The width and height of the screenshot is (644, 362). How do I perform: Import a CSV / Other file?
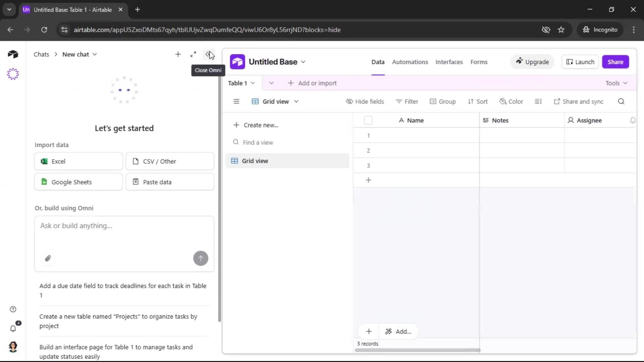pos(170,162)
